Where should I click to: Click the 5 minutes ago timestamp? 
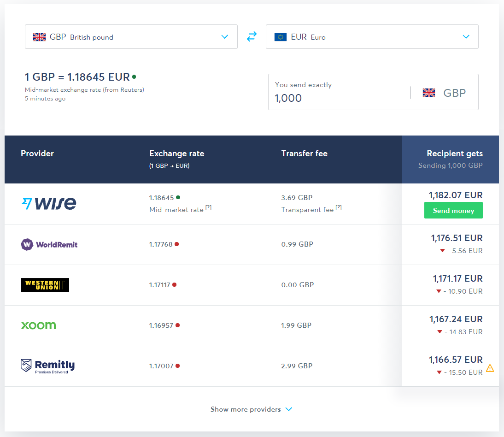[45, 98]
